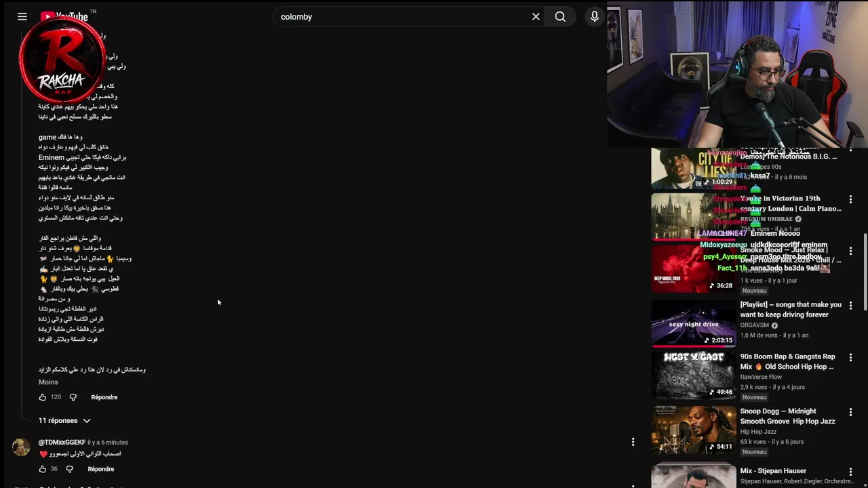
Task: Expand the 11 réponses thread
Action: click(64, 421)
